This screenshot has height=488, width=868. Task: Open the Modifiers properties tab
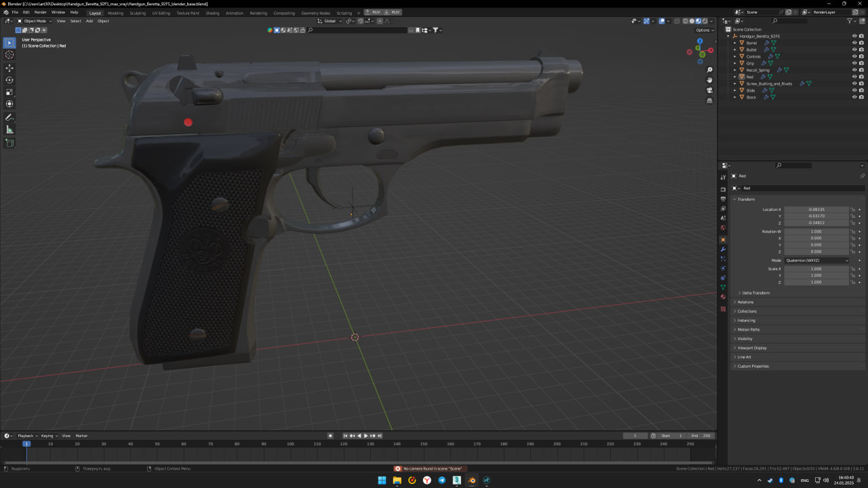point(723,250)
